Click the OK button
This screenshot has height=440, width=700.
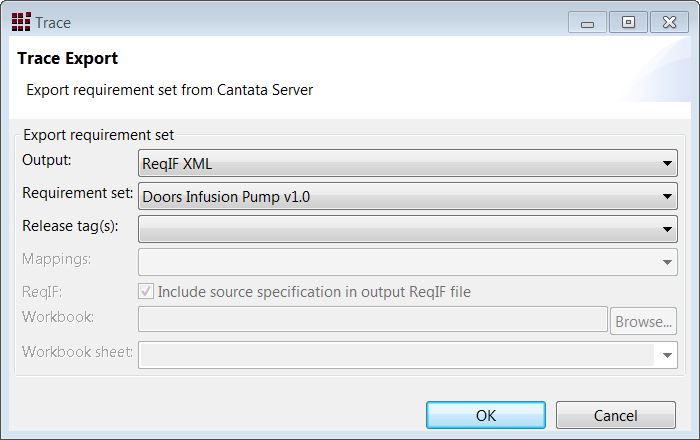486,415
